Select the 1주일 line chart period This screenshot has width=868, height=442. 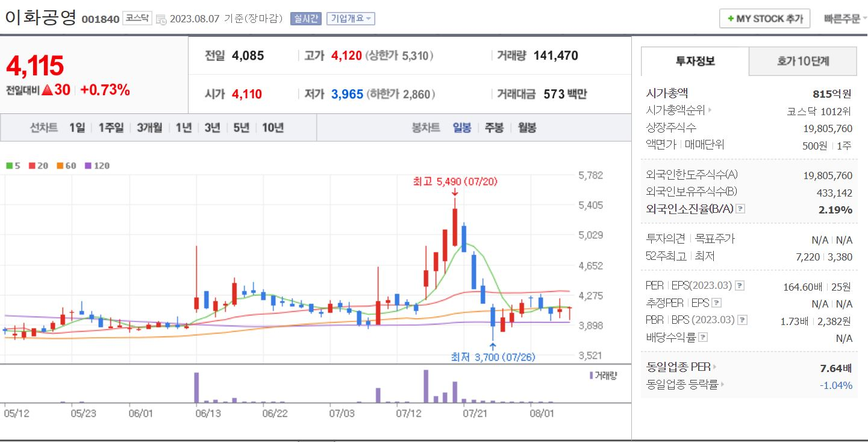[111, 128]
